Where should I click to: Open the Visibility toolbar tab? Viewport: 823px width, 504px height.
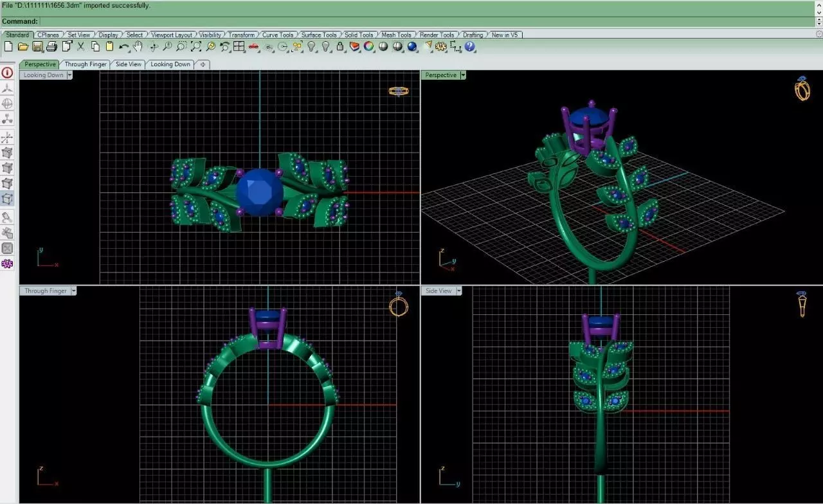(x=210, y=35)
